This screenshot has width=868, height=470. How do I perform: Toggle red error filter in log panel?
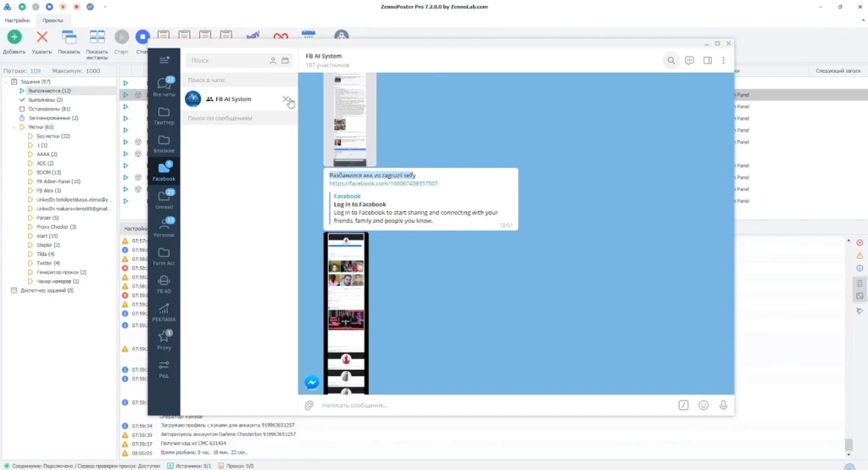860,243
